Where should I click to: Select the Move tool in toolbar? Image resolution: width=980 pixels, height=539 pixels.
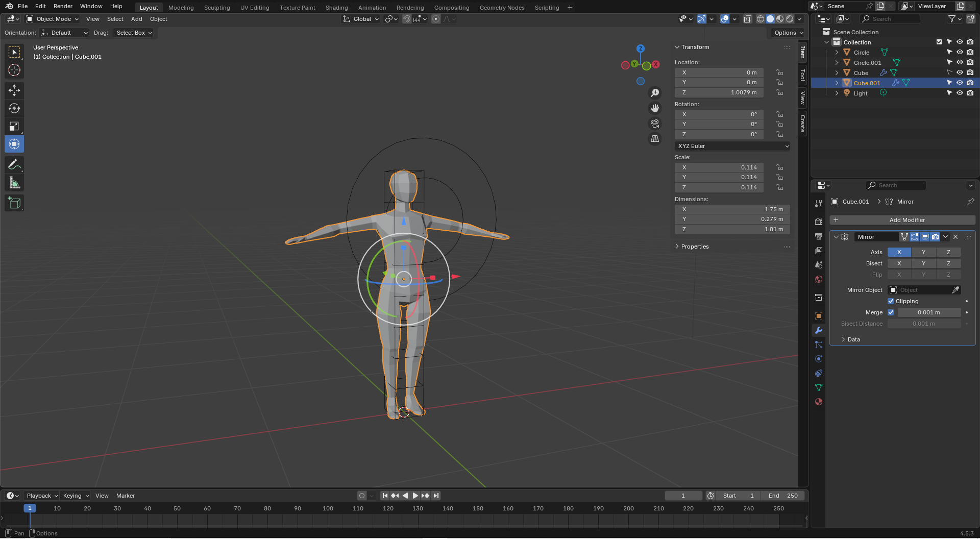click(14, 90)
